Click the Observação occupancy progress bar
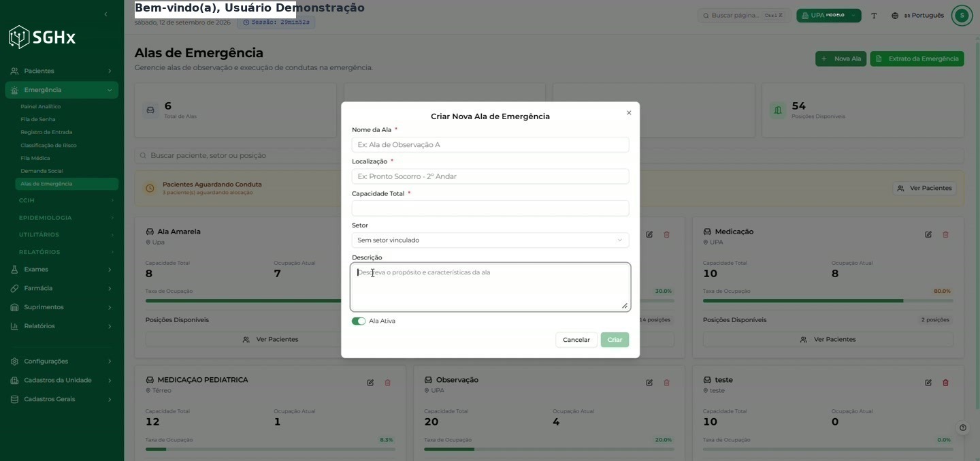This screenshot has width=980, height=461. click(x=549, y=449)
